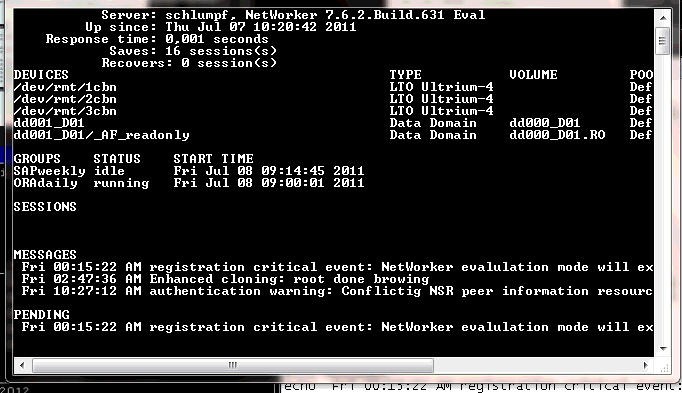Click the PENDING heading
The width and height of the screenshot is (682, 393).
[x=41, y=315]
